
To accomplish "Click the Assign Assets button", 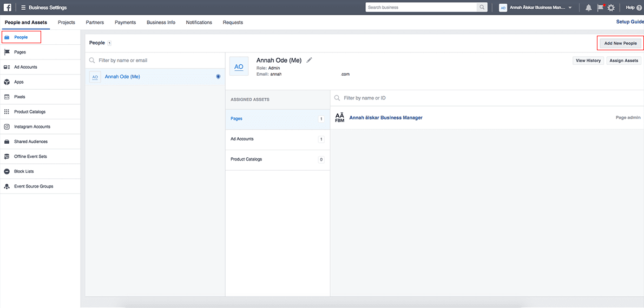I will [623, 61].
